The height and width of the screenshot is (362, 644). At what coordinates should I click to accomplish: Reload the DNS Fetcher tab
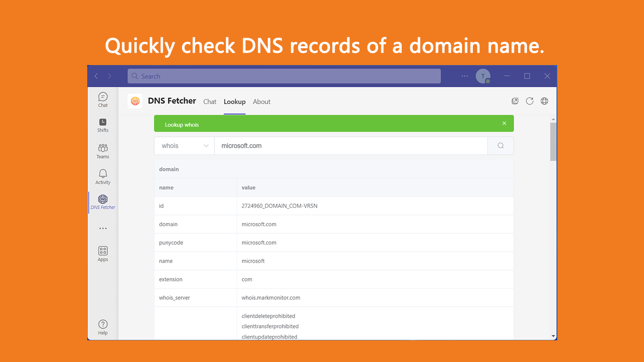click(x=529, y=101)
